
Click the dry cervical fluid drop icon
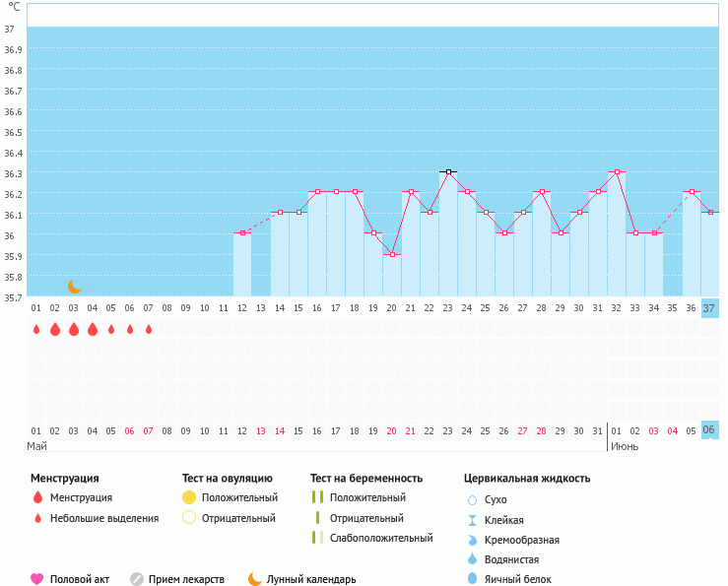(x=472, y=499)
